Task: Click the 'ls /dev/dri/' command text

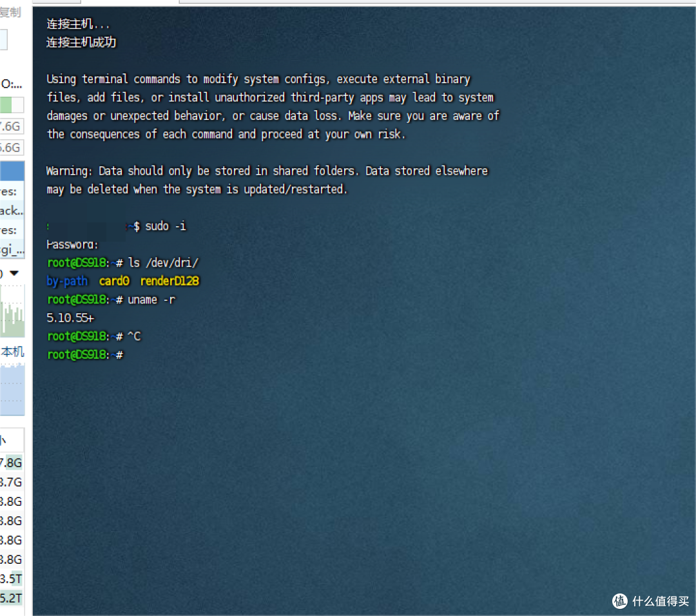Action: 163,263
